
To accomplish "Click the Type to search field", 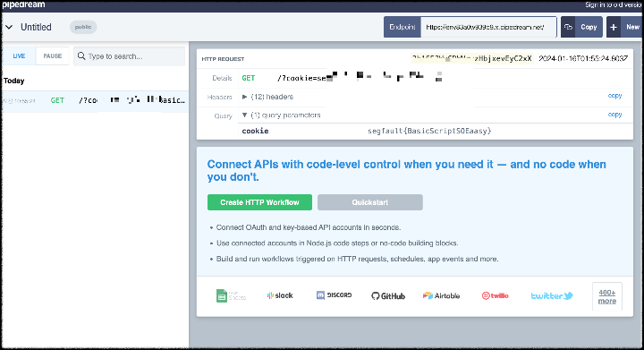I will [130, 56].
